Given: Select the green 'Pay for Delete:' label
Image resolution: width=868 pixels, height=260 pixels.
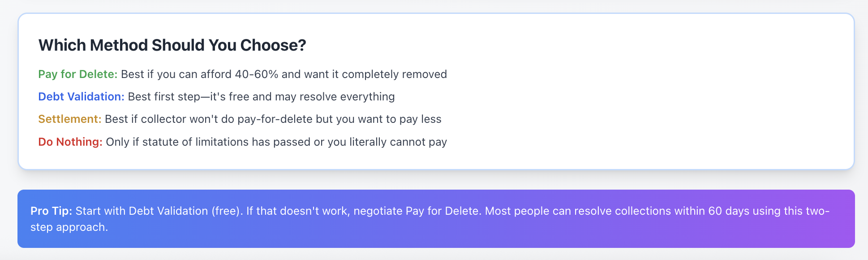Looking at the screenshot, I should click(78, 74).
